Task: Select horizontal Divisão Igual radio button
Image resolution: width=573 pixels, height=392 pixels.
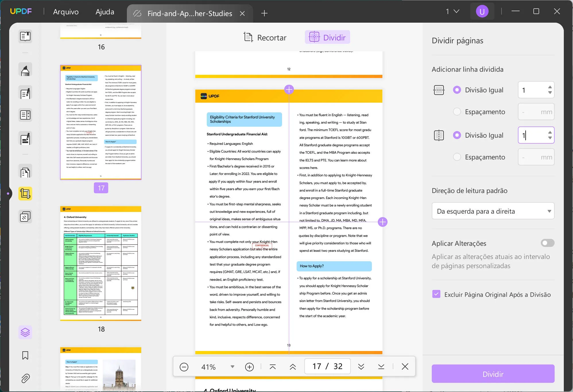Action: coord(457,90)
